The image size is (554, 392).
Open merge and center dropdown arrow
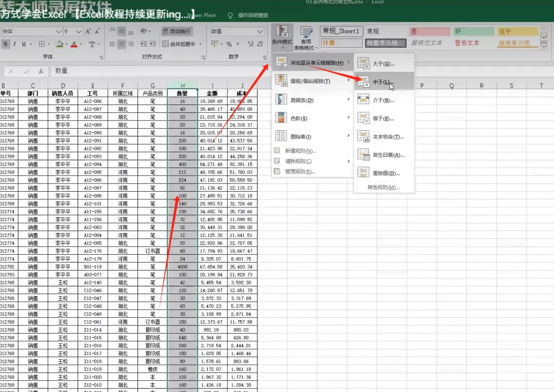[201, 44]
